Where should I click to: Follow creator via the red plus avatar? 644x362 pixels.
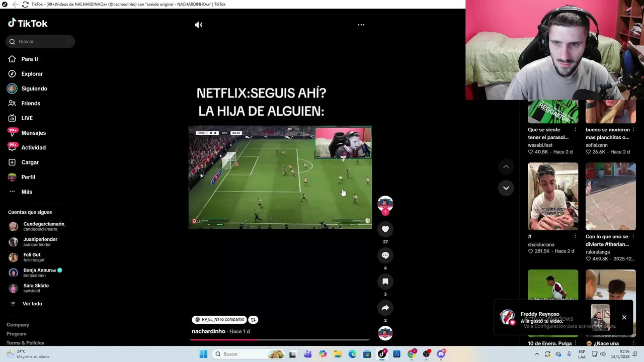pos(385,212)
